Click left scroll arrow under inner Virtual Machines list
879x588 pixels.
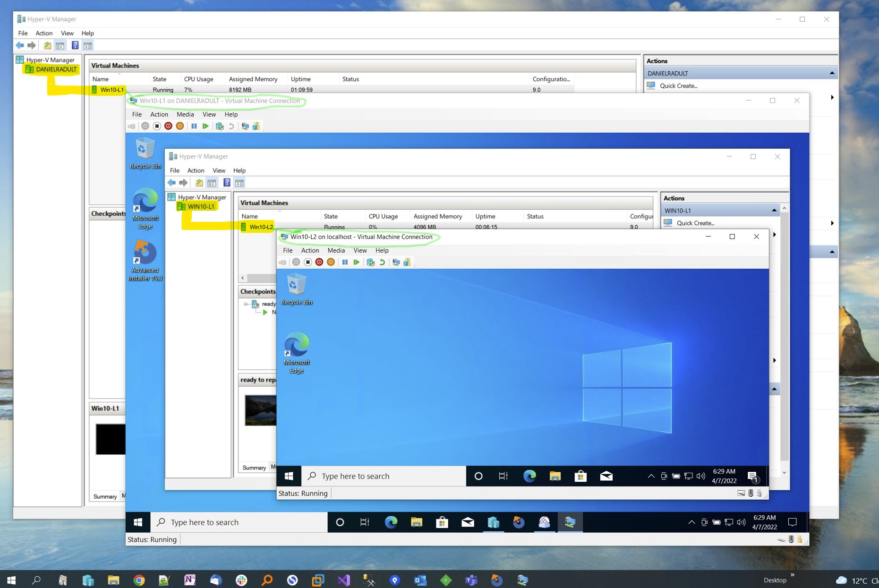(x=243, y=278)
